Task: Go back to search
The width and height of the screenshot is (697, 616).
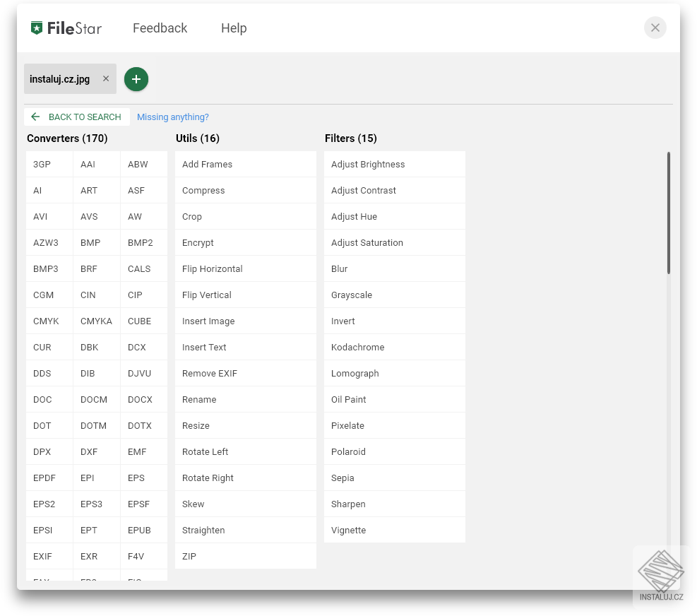Action: coord(77,117)
